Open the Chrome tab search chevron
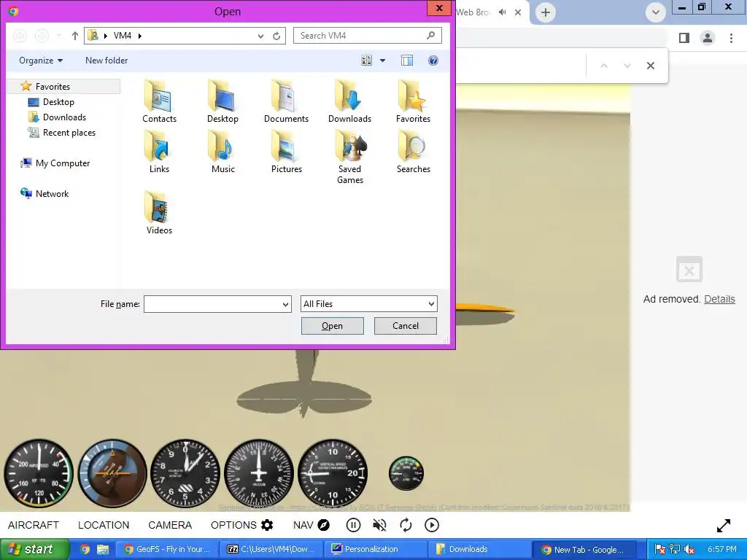 (x=656, y=12)
